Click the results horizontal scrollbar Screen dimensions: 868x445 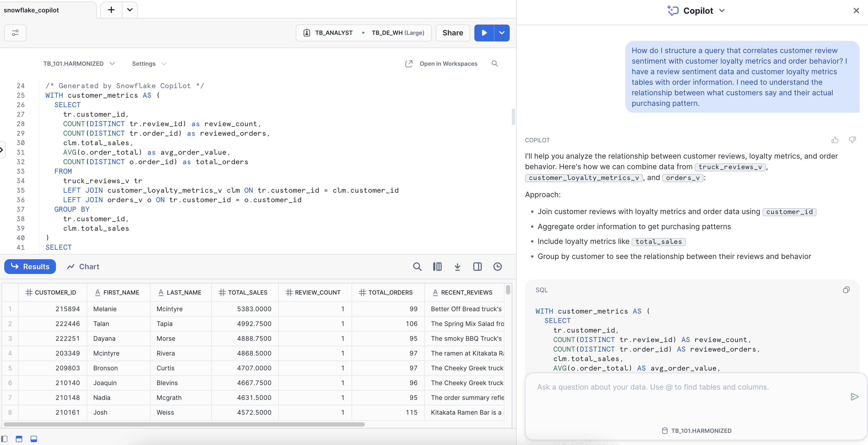pos(184,424)
